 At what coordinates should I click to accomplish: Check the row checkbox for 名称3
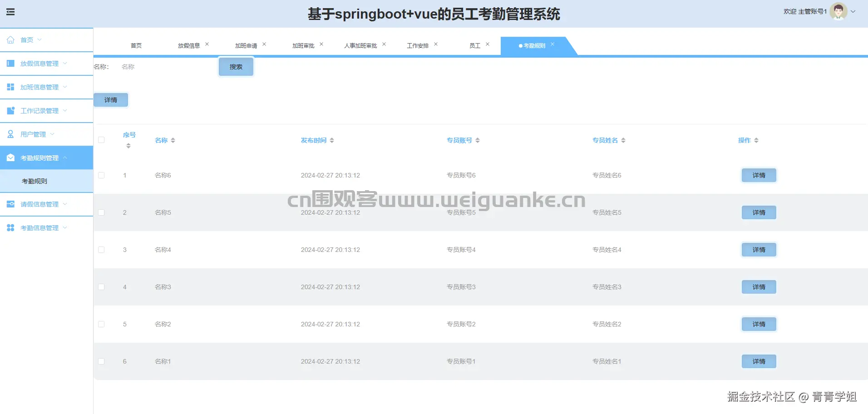point(101,287)
